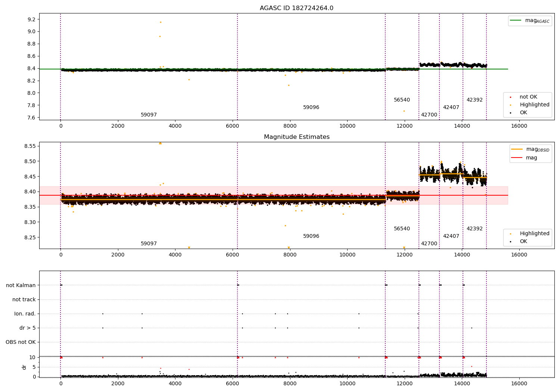560x392 pixels.
Task: Click obsid label 59097 in top plot
Action: (149, 115)
